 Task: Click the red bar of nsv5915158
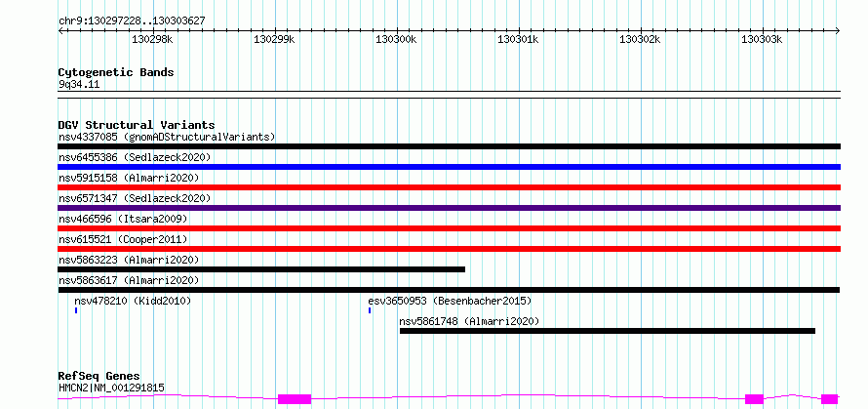449,187
